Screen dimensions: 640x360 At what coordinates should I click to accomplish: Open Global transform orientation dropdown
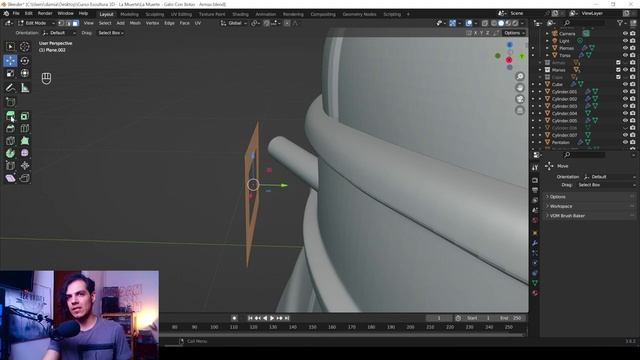[x=234, y=23]
